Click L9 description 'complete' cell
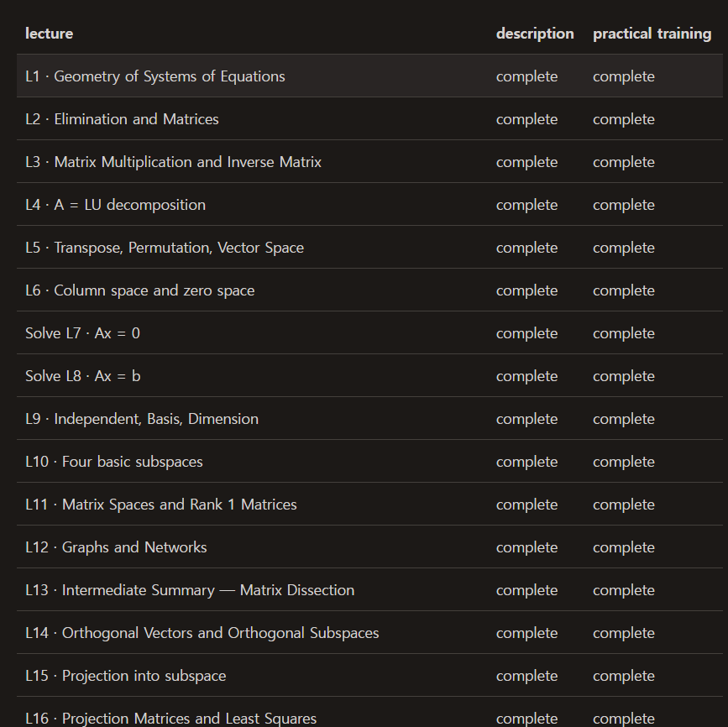Screen dimensions: 728x727 pyautogui.click(x=526, y=418)
